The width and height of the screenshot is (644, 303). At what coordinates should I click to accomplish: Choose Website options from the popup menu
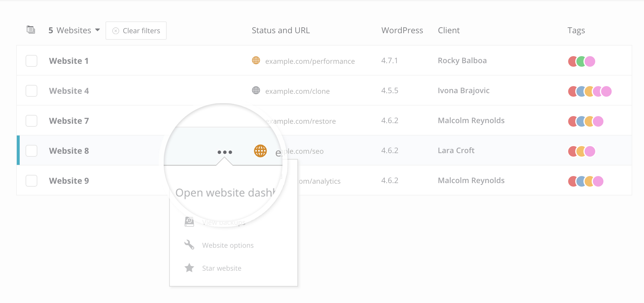[228, 245]
